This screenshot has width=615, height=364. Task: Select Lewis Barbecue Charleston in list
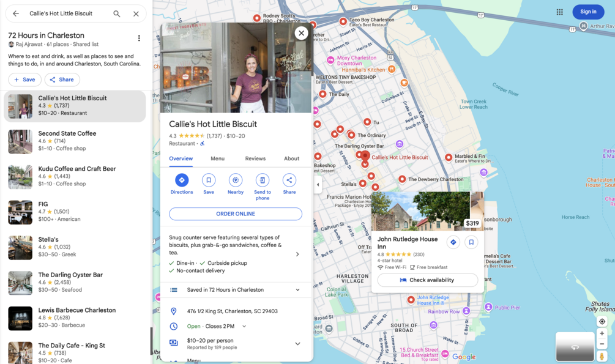[75, 318]
